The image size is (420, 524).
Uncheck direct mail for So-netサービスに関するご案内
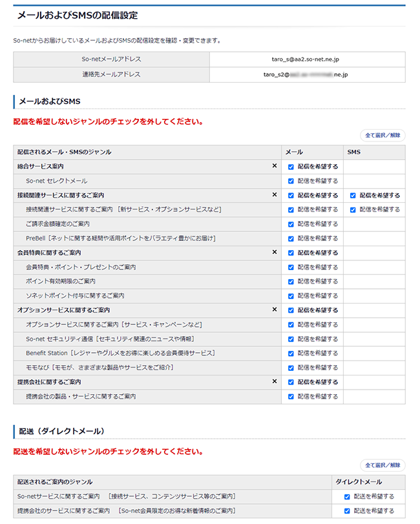[x=347, y=496]
